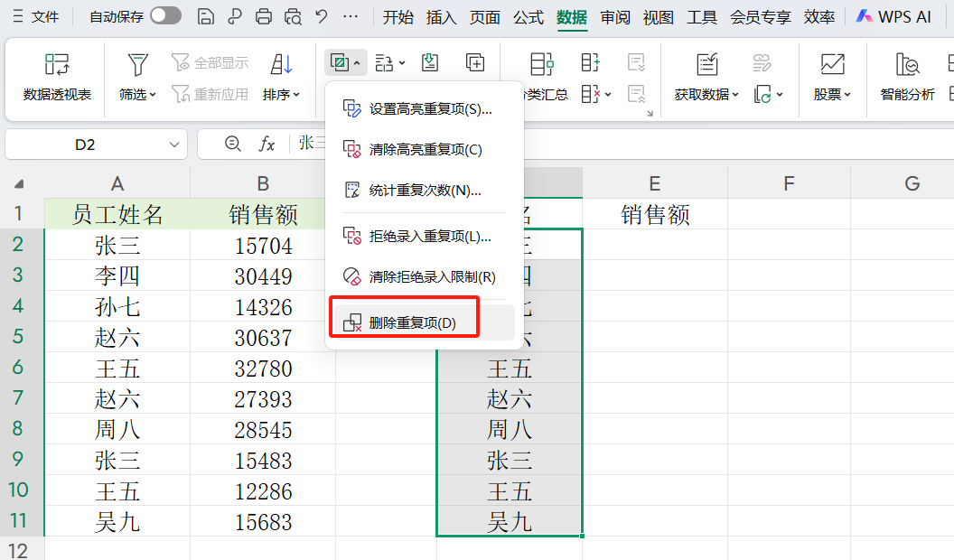This screenshot has height=560, width=954.
Task: Choose 删除重复项 from the menu
Action: coord(403,318)
